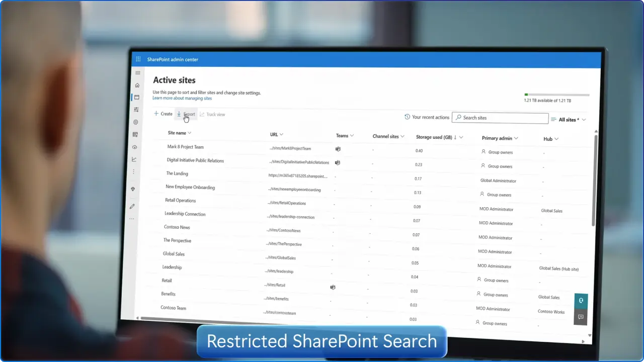
Task: Click the Global Administrator primary admin cell
Action: (498, 180)
